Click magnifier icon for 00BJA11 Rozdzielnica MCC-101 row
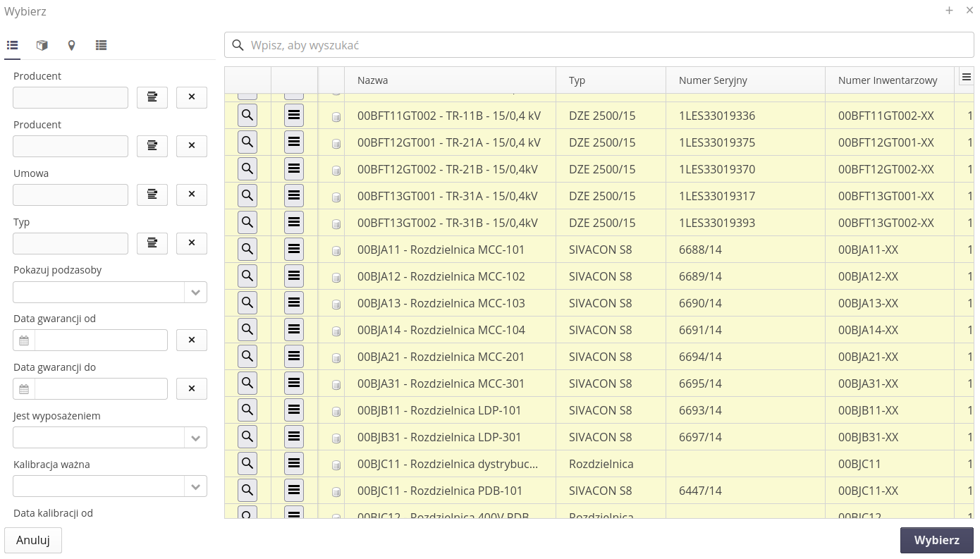Viewport: 980px width, 559px height. [247, 250]
